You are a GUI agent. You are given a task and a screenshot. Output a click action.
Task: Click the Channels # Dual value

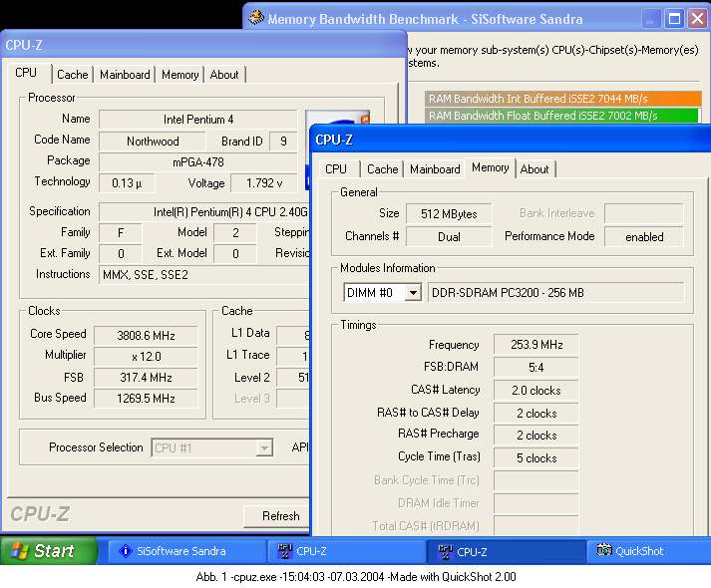click(x=449, y=237)
